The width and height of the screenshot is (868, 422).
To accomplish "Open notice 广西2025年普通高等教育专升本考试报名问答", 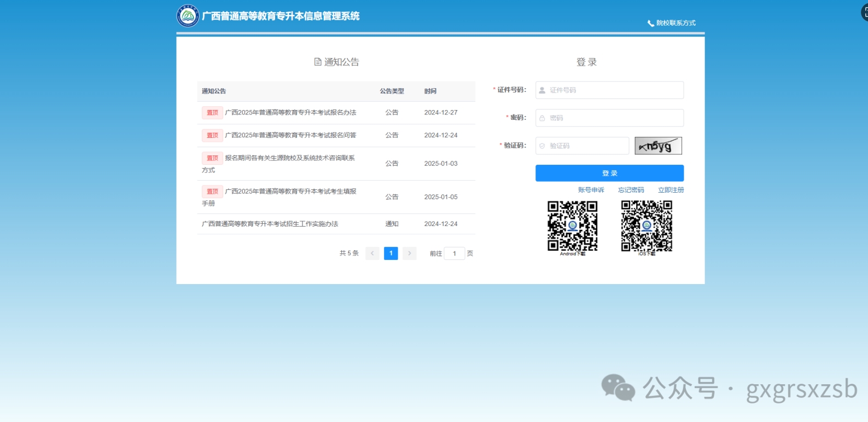I will click(290, 135).
